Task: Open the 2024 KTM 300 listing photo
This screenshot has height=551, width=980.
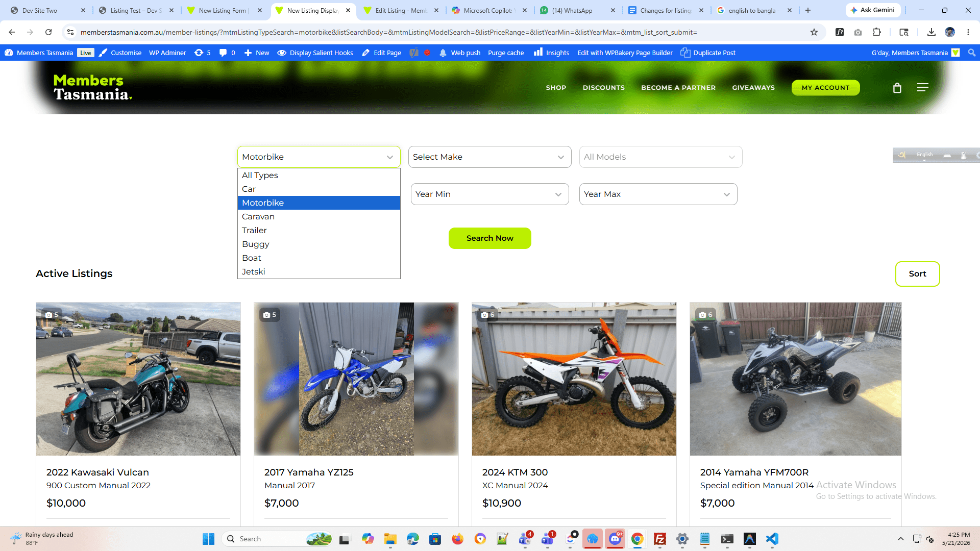Action: coord(574,379)
